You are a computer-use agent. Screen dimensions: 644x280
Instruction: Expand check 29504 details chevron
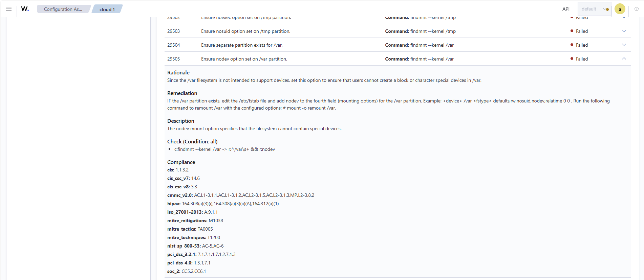(624, 45)
